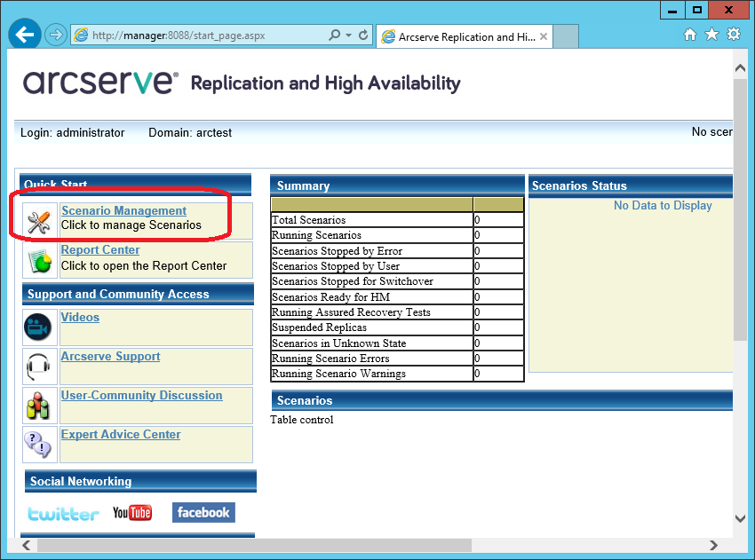Screen dimensions: 755x560
Task: Click the horizontal scrollbar thumb
Action: point(254,545)
